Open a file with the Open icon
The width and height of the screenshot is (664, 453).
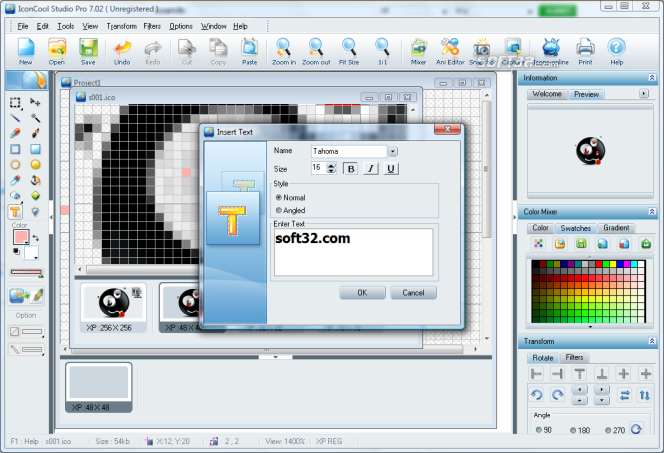coord(56,51)
